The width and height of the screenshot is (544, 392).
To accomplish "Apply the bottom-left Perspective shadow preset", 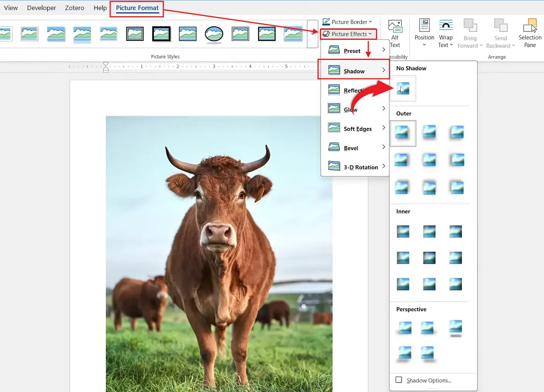I will pos(404,354).
